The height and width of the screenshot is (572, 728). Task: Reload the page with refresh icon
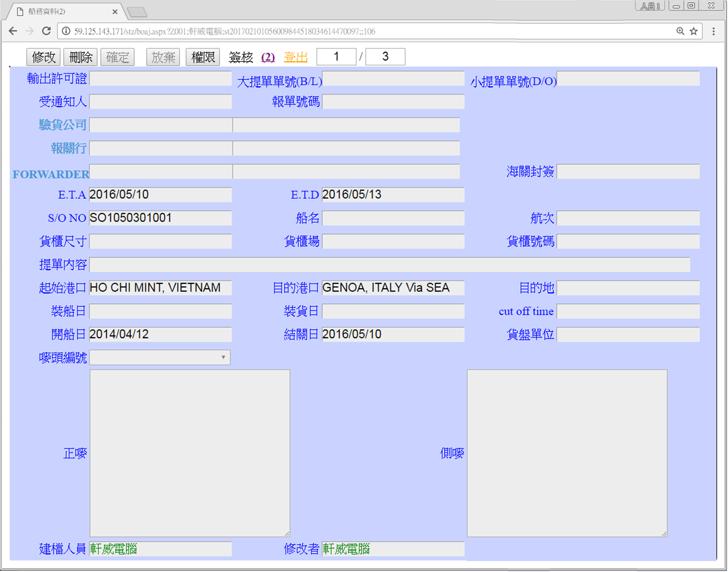46,31
